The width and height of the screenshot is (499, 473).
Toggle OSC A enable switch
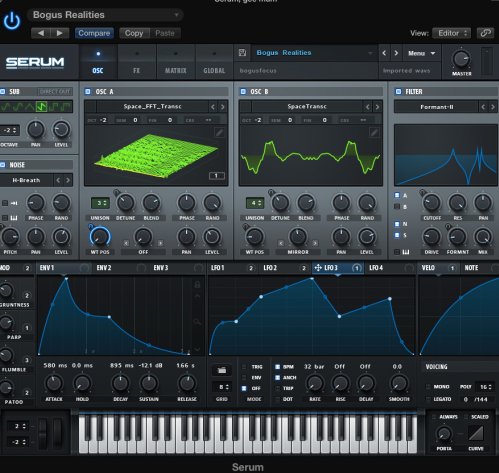click(x=88, y=91)
